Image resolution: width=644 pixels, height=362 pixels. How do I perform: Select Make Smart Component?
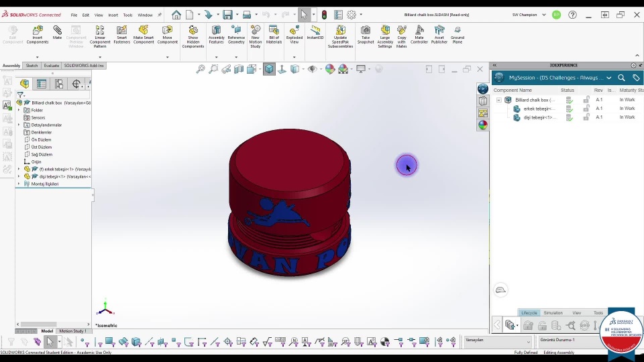tap(144, 34)
